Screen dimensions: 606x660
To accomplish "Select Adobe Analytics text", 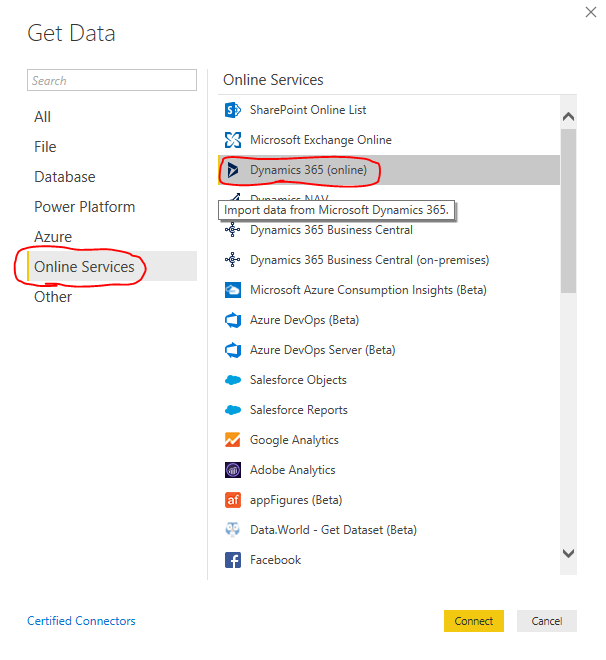I will tap(292, 470).
